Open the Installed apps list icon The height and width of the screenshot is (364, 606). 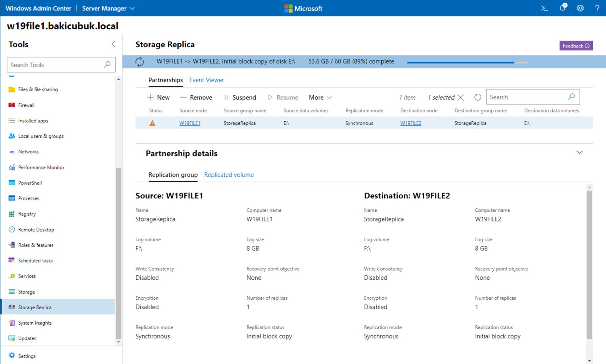(12, 121)
